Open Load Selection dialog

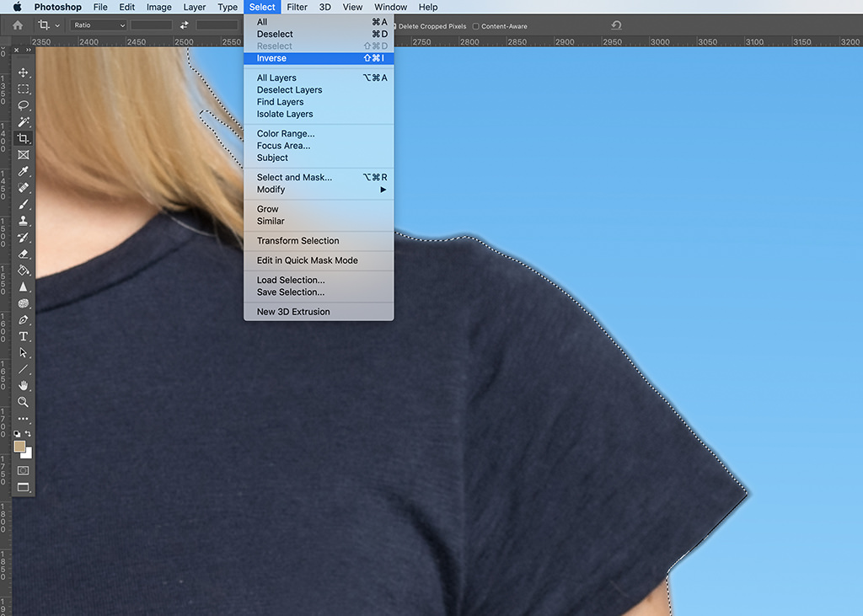tap(319, 281)
